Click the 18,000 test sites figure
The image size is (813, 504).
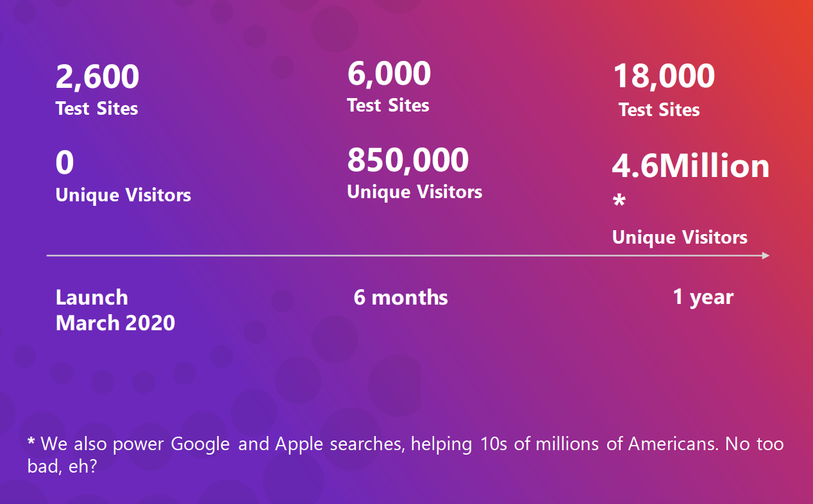point(664,76)
